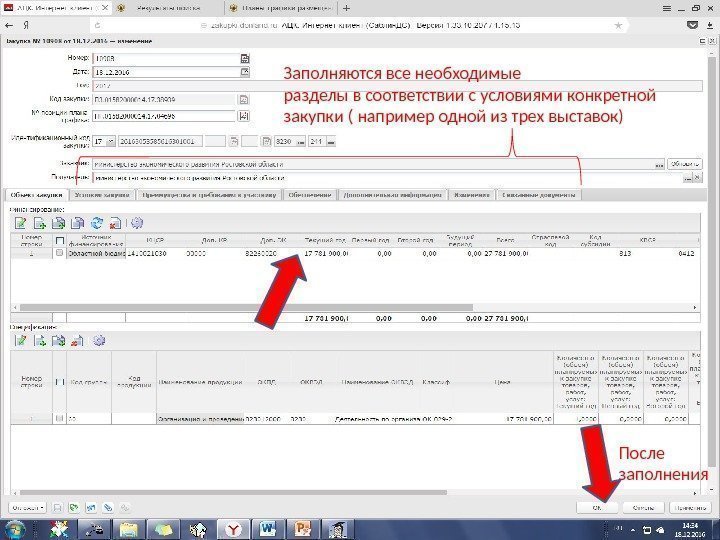Switch to the Объект закупки tab
Viewport: 720px width, 540px height.
(x=36, y=195)
